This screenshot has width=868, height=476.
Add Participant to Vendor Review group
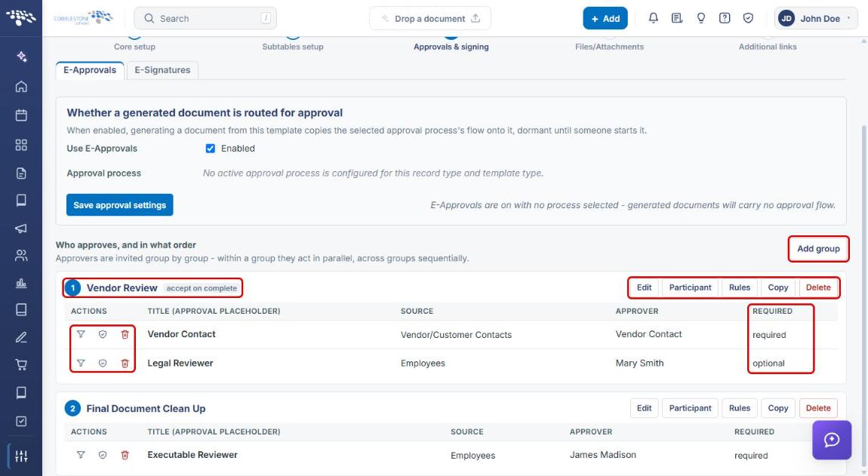pyautogui.click(x=690, y=288)
